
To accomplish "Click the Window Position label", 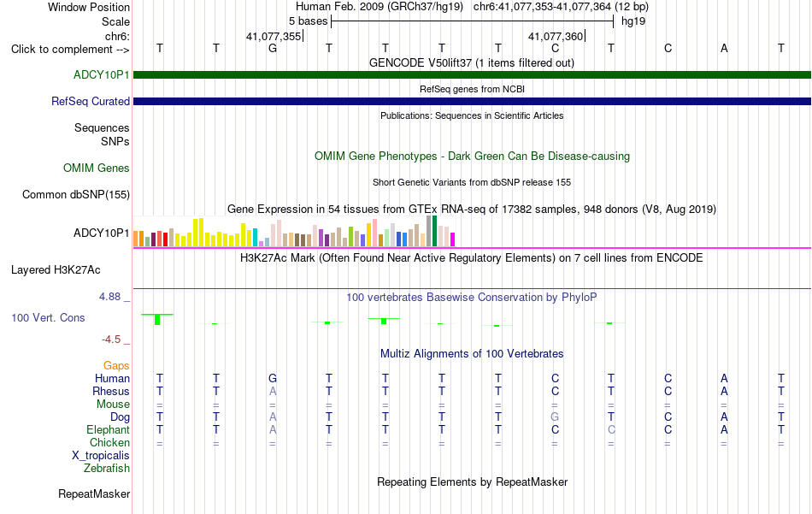I will point(89,7).
